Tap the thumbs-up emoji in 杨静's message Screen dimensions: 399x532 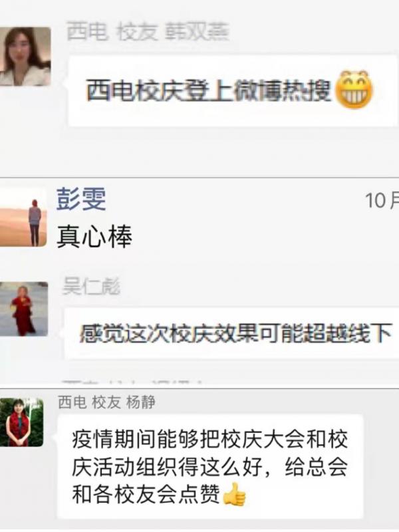[235, 495]
